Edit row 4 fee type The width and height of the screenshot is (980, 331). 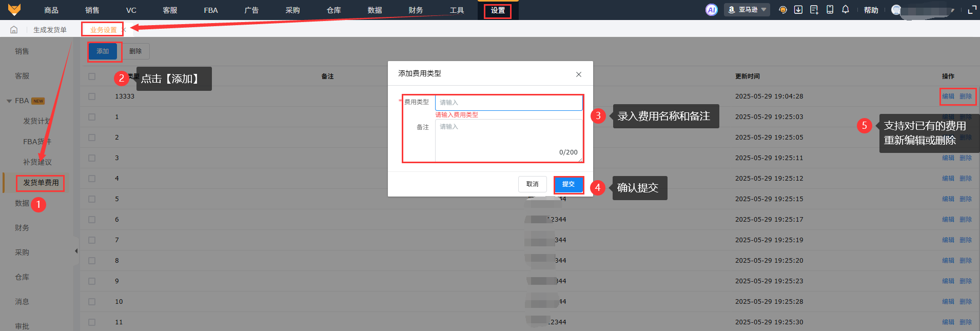(948, 179)
